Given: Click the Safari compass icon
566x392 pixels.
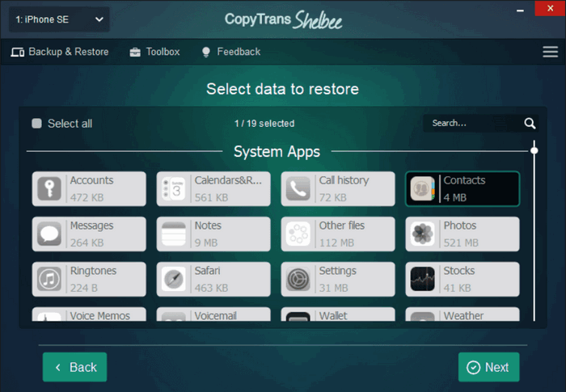Looking at the screenshot, I should coord(173,279).
